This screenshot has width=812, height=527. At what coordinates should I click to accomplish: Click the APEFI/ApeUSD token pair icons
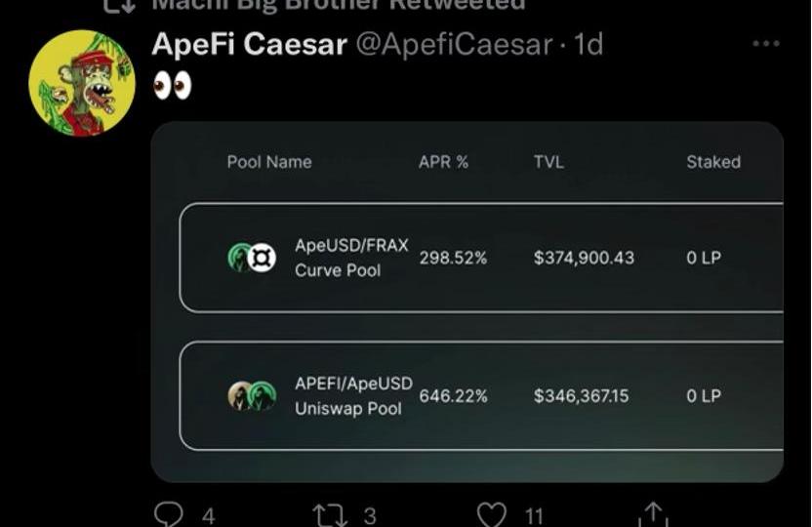click(252, 395)
